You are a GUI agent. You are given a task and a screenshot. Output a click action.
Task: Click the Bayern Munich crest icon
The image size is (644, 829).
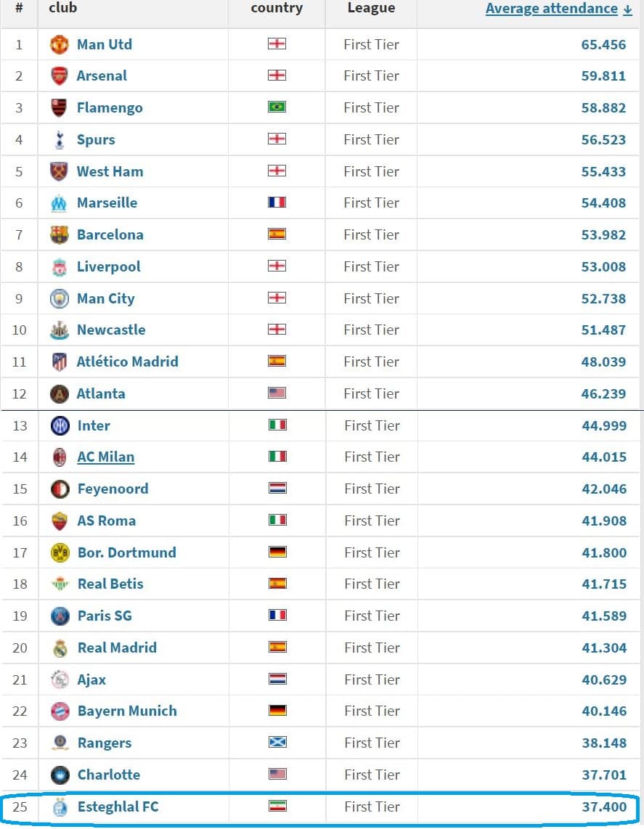60,711
